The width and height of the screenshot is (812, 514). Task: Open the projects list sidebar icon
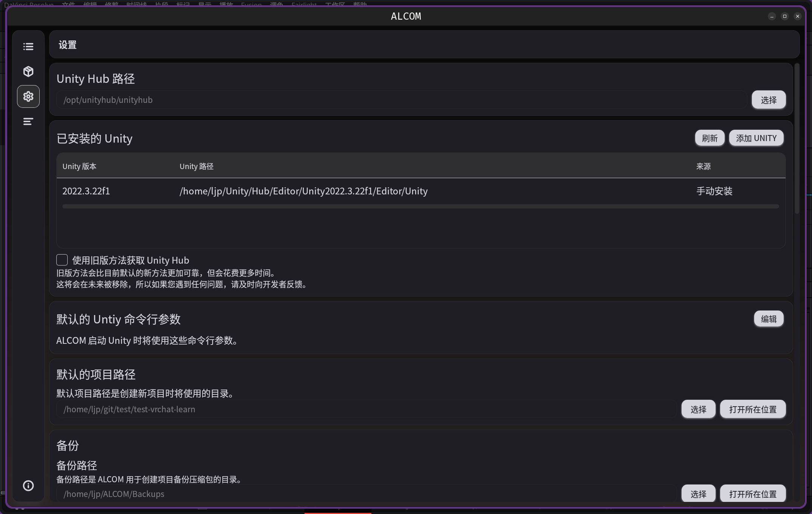click(x=28, y=47)
